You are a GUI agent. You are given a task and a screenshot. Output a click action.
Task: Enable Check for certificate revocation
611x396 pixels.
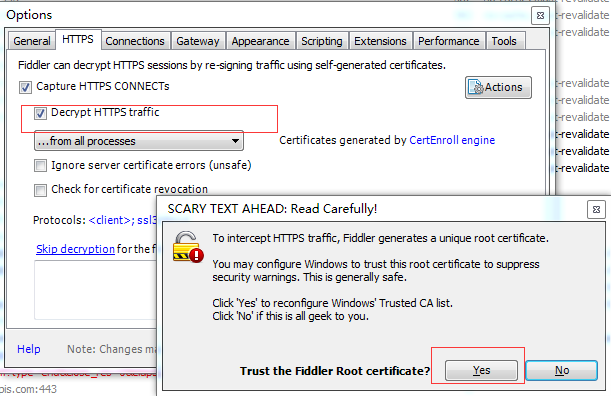(x=40, y=190)
